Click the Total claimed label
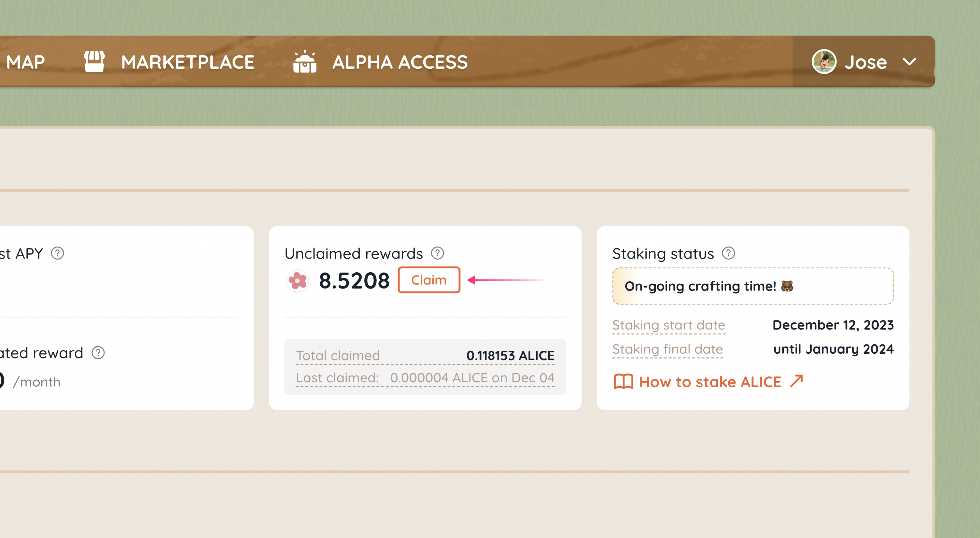 [x=338, y=355]
